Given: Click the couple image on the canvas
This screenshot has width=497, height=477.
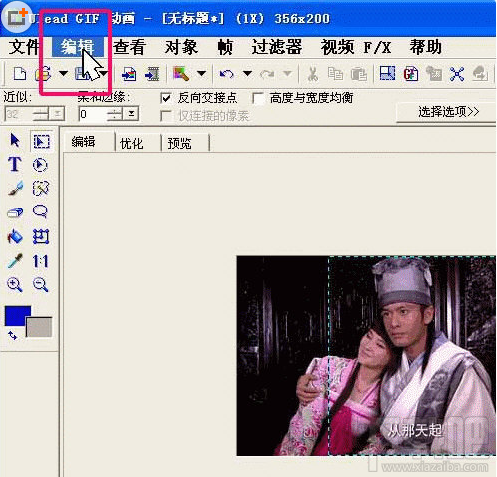Looking at the screenshot, I should coord(366,355).
